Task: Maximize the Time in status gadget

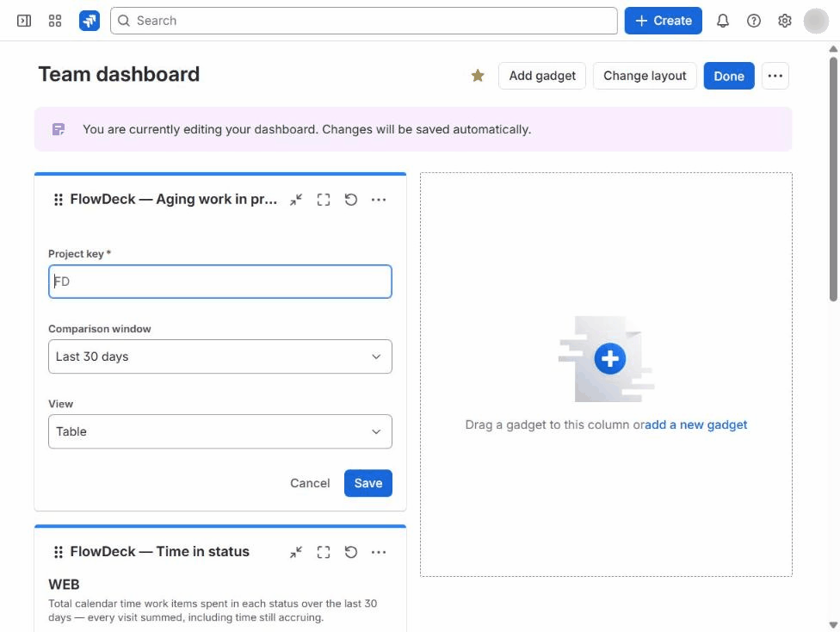Action: (323, 552)
